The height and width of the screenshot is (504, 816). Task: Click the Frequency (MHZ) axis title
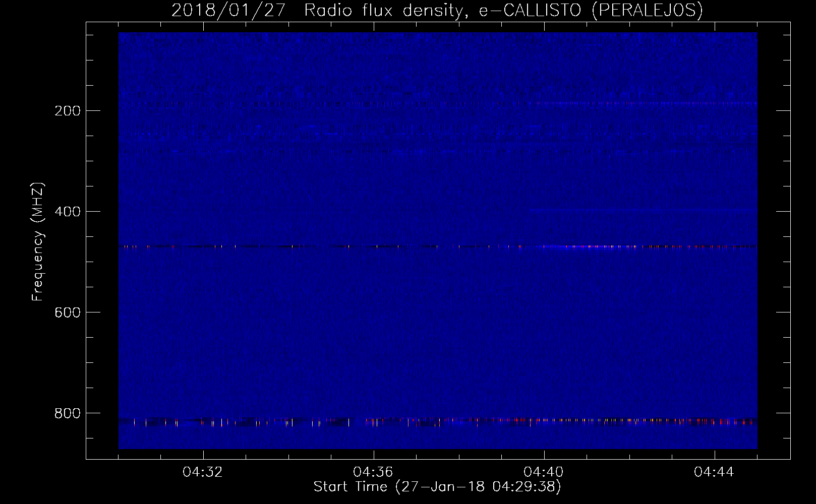pos(38,242)
